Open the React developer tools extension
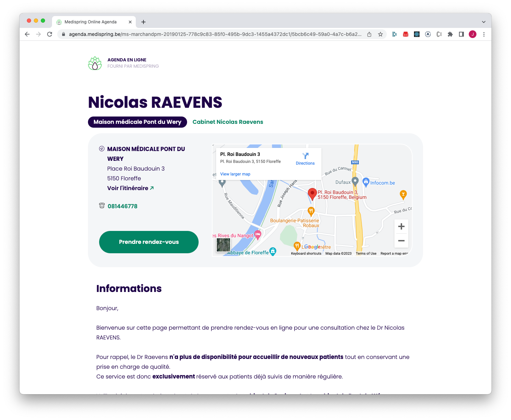511x420 pixels. coord(417,34)
